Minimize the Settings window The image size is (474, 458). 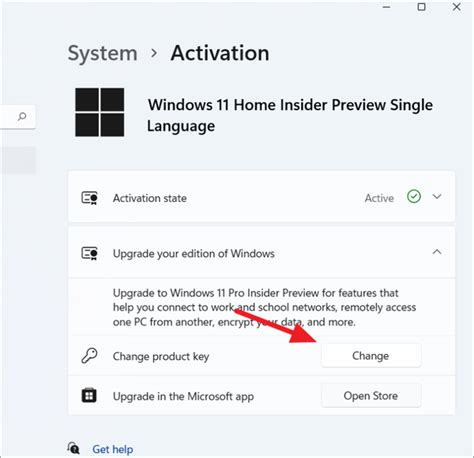tap(386, 7)
